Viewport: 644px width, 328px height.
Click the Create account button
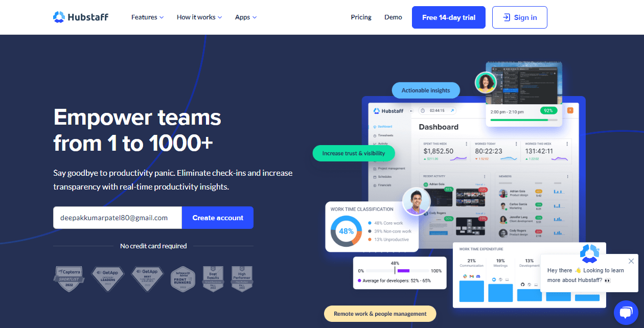tap(217, 217)
